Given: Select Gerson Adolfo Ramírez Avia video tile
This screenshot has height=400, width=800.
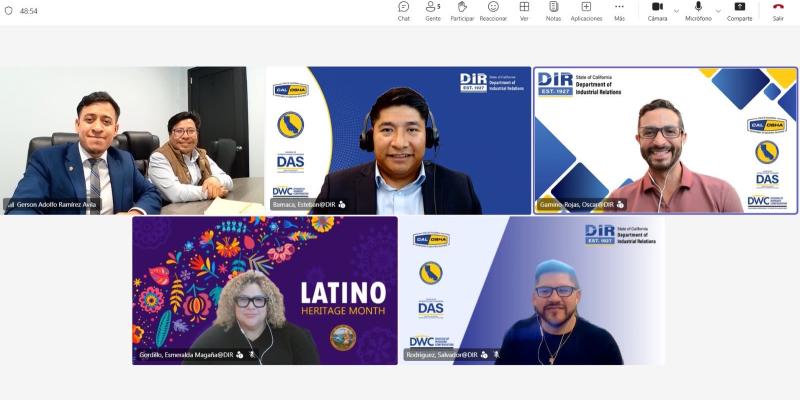Looking at the screenshot, I should point(132,140).
